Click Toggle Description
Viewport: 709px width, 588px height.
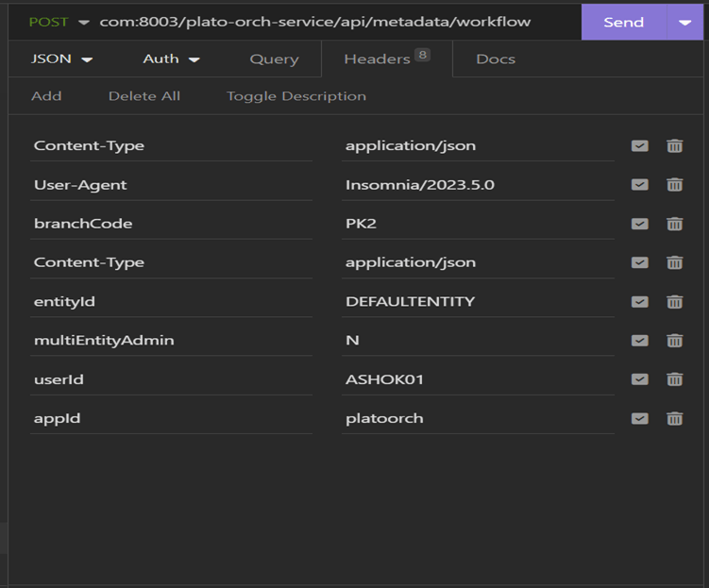(x=295, y=96)
